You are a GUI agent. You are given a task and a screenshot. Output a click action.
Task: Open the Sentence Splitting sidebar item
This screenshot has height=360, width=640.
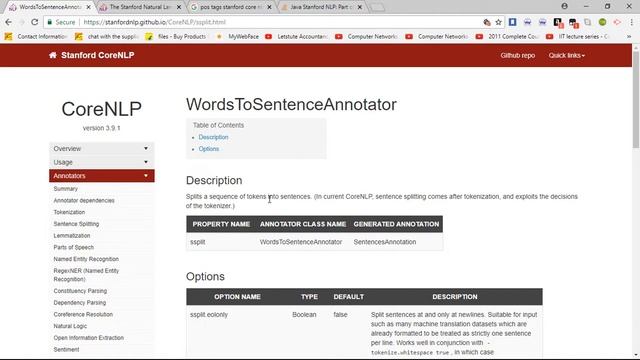[x=76, y=224]
